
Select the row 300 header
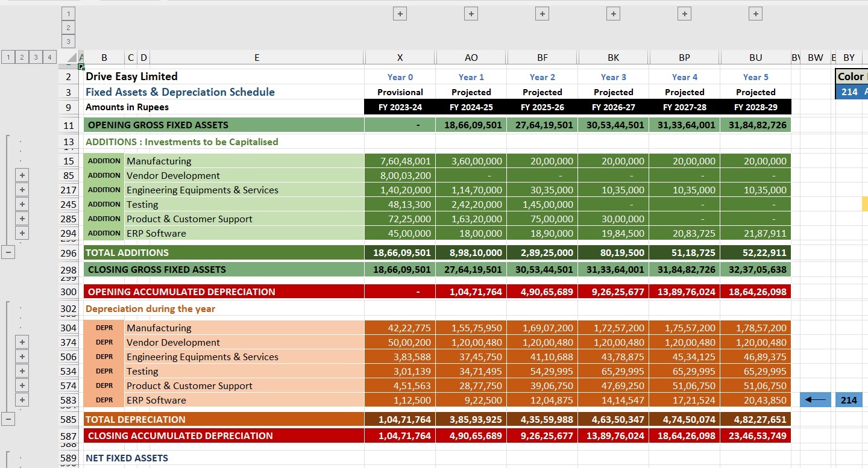69,292
